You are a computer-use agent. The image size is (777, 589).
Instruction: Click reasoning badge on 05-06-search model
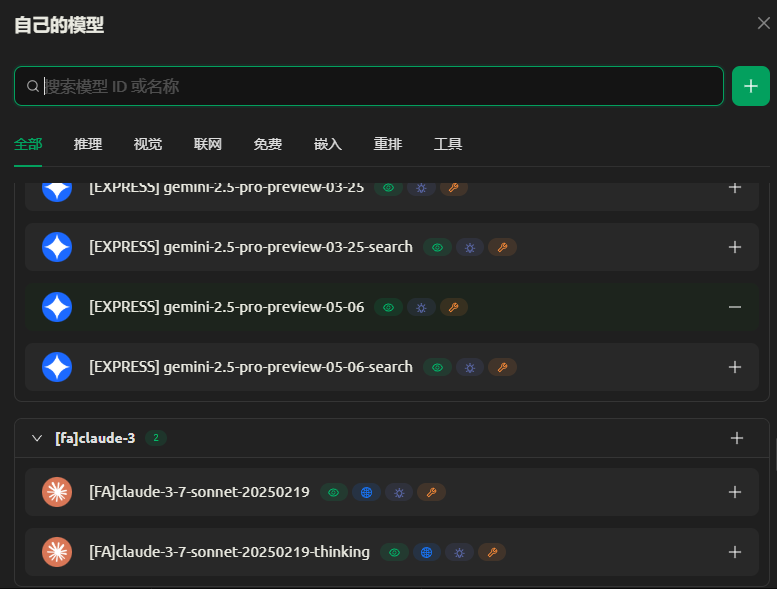470,367
